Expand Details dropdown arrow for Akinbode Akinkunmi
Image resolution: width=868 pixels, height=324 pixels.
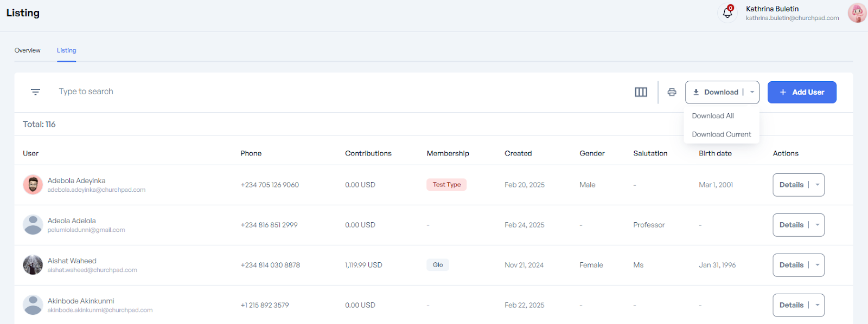[817, 305]
